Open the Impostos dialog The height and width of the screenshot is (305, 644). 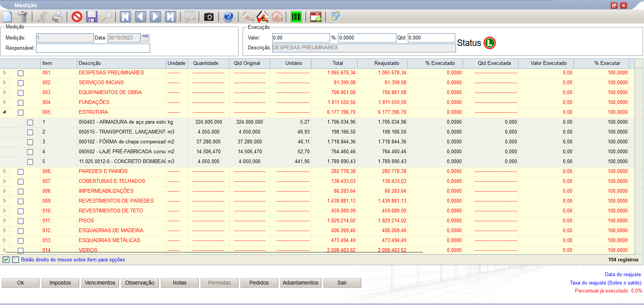[60, 283]
